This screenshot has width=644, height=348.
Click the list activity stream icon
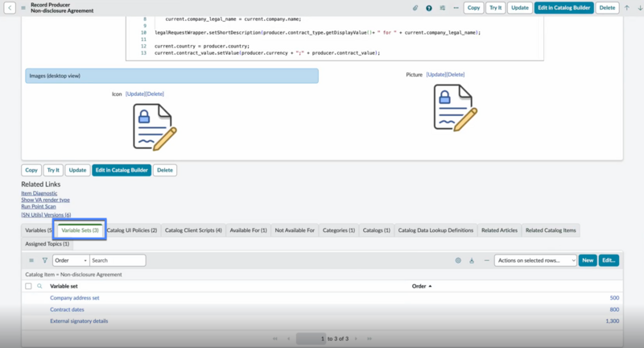coord(472,260)
